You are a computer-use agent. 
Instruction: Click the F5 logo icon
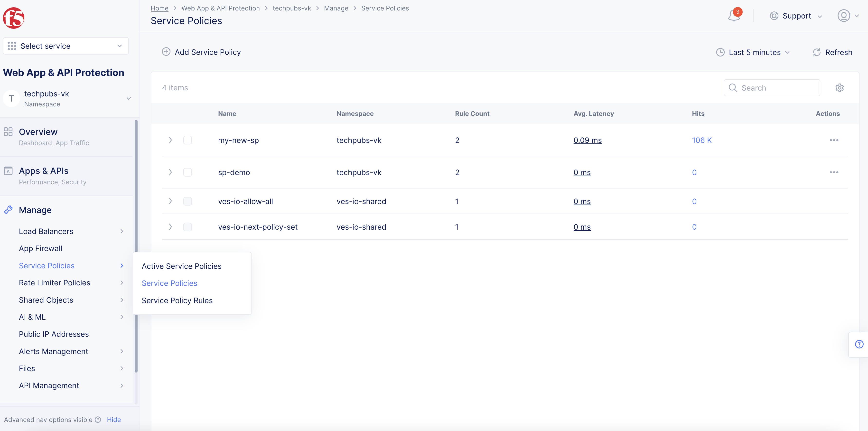point(13,18)
